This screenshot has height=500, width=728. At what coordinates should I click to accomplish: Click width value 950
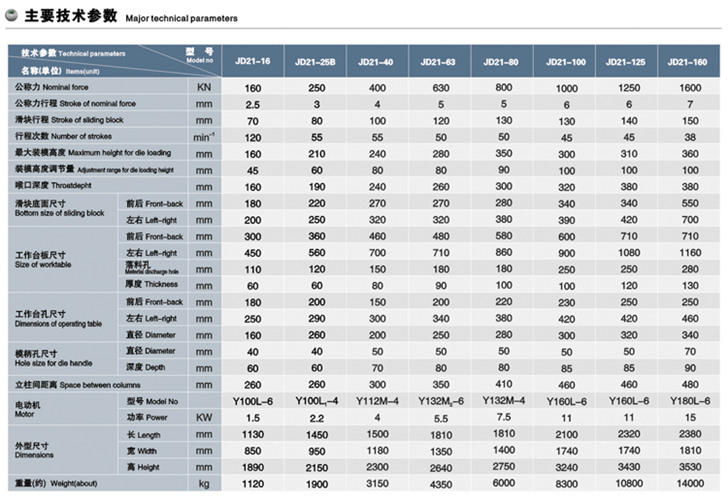(317, 451)
